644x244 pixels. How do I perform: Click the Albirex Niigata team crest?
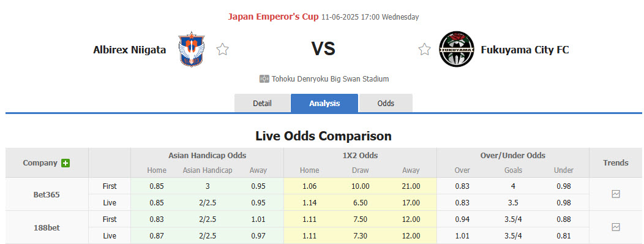pyautogui.click(x=192, y=49)
